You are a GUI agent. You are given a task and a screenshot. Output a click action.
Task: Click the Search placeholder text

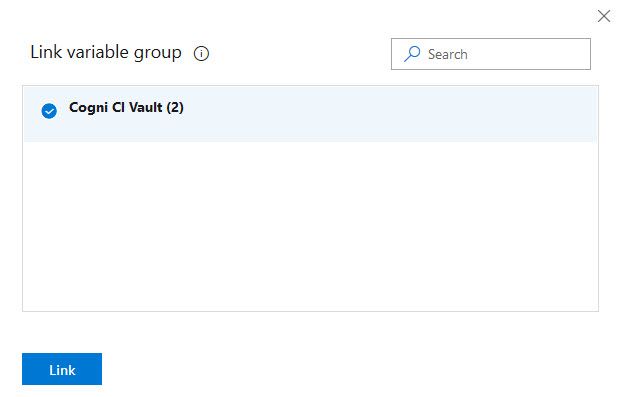click(447, 54)
